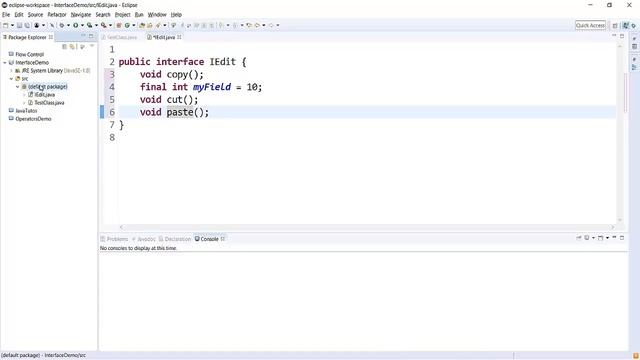The image size is (640, 360).
Task: Switch to the Declaration tab
Action: (x=175, y=239)
